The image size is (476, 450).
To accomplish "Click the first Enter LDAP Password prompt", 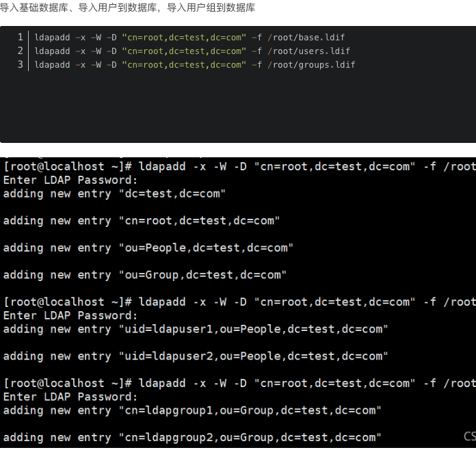I will [70, 180].
